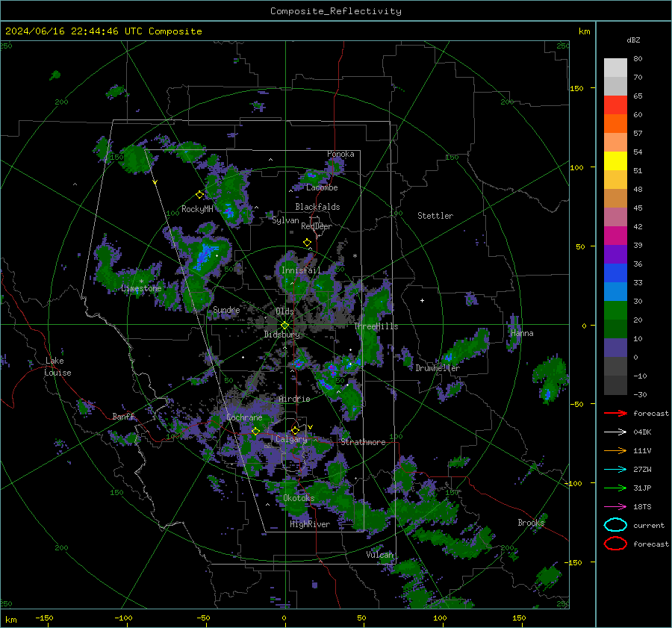The height and width of the screenshot is (628, 672).
Task: Click the Banff label on the map
Action: click(123, 417)
